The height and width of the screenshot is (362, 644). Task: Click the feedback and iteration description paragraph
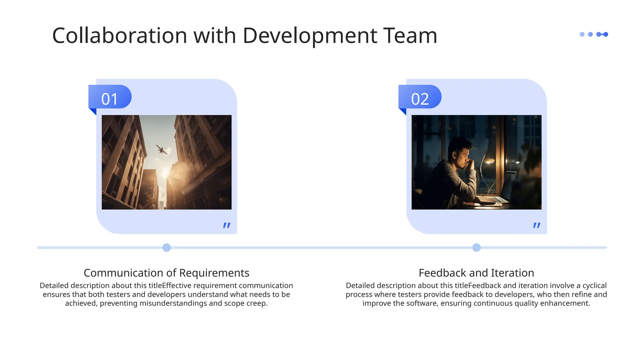pos(476,294)
